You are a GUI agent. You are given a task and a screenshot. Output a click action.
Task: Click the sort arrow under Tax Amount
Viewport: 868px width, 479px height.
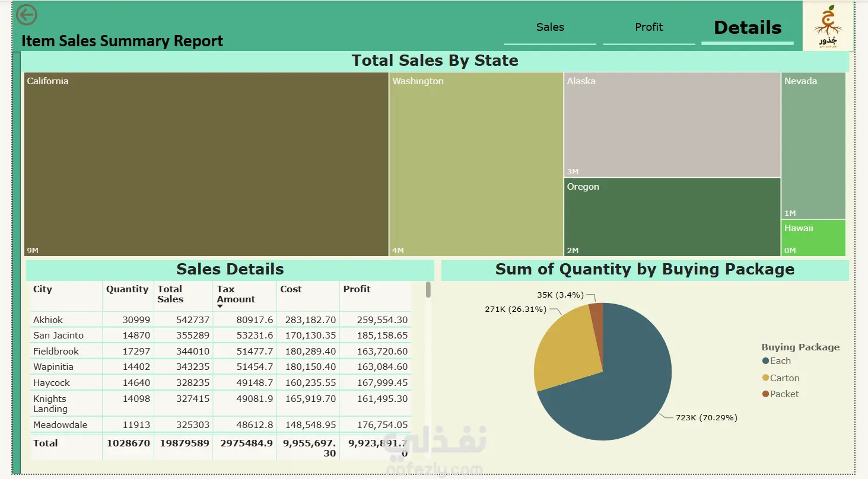click(x=220, y=306)
